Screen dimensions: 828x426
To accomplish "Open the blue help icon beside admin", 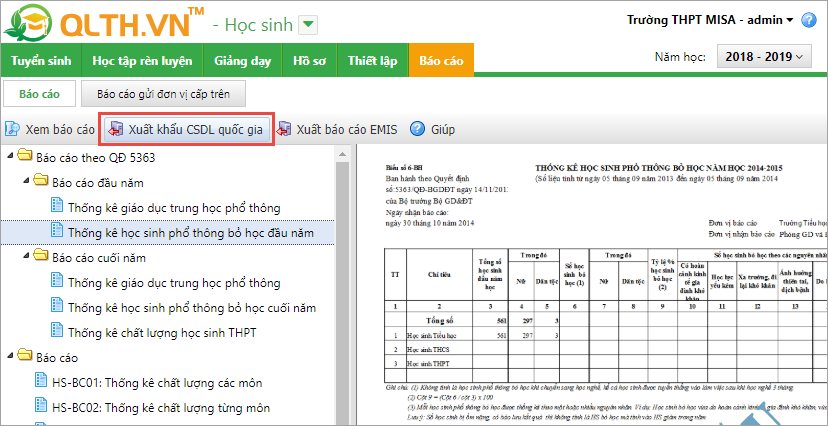I will tap(808, 21).
